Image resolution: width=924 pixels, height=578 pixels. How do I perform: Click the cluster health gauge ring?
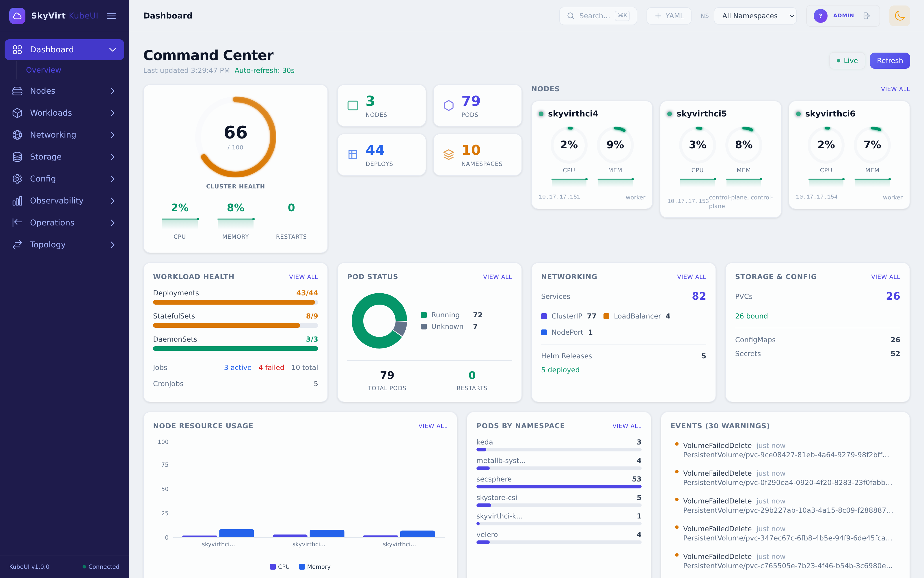click(x=236, y=136)
